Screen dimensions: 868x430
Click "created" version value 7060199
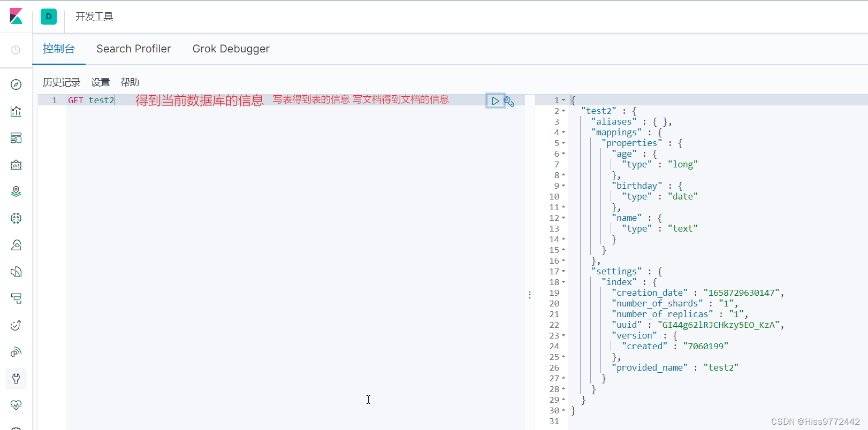point(706,346)
